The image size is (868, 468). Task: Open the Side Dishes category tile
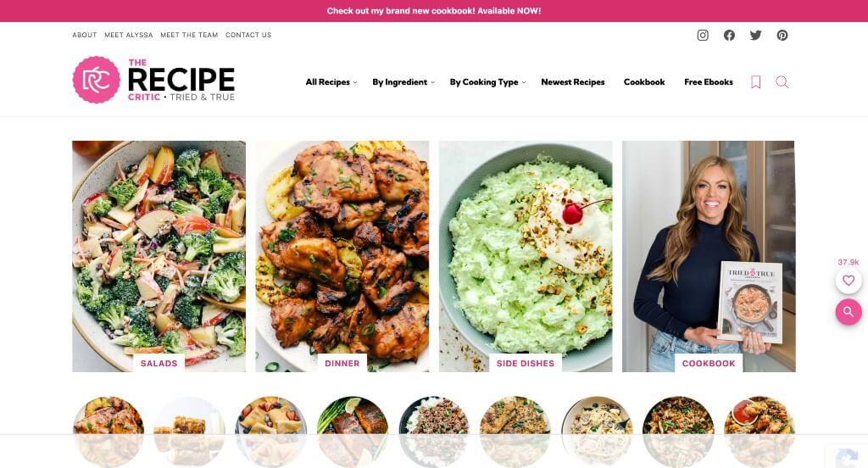[x=526, y=256]
